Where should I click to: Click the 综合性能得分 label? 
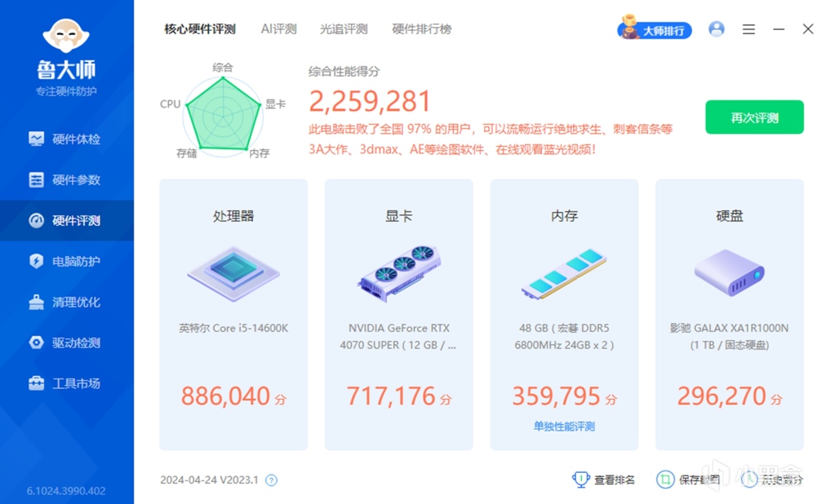pos(344,72)
